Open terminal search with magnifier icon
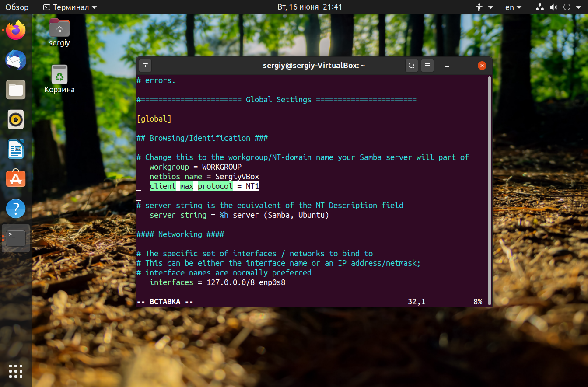The height and width of the screenshot is (387, 588). click(412, 66)
